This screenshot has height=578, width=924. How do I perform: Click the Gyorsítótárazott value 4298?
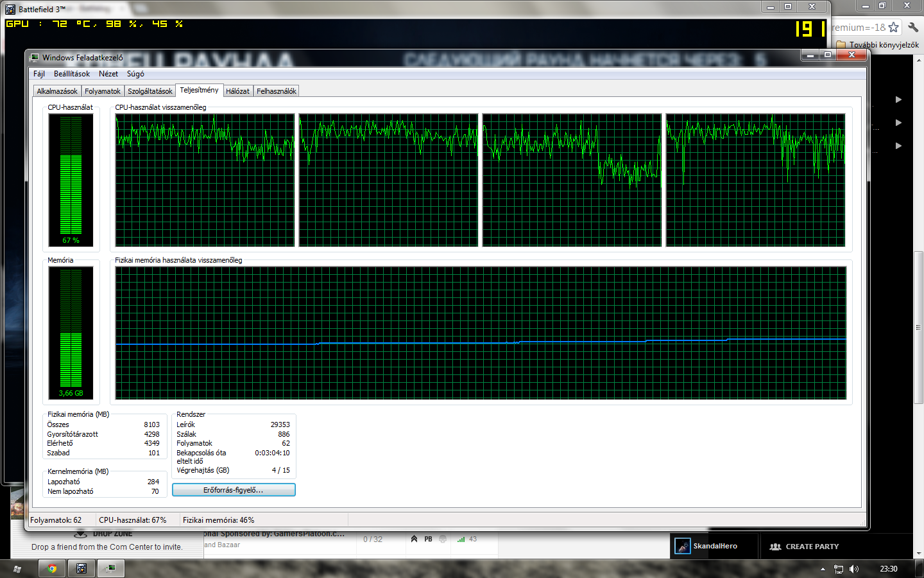(x=151, y=434)
